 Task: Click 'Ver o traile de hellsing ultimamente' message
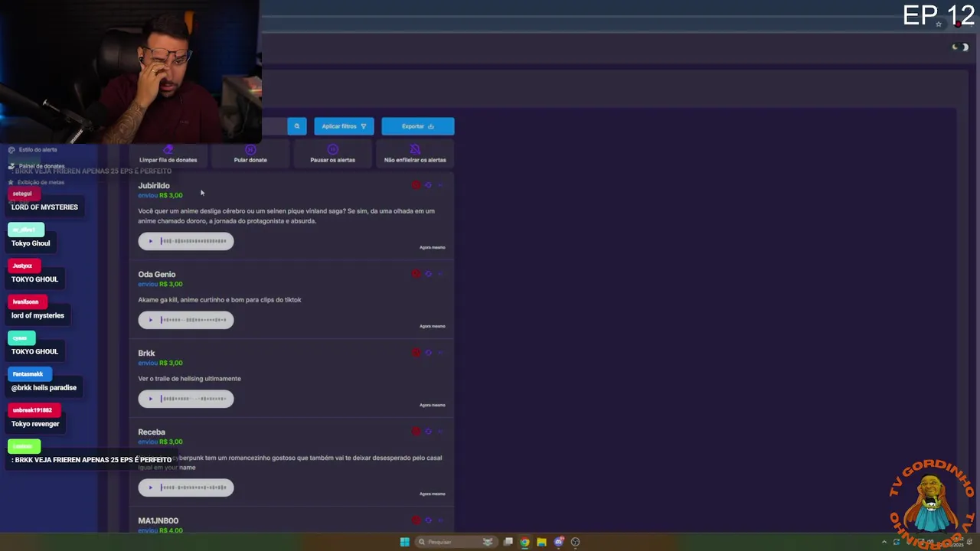(190, 379)
